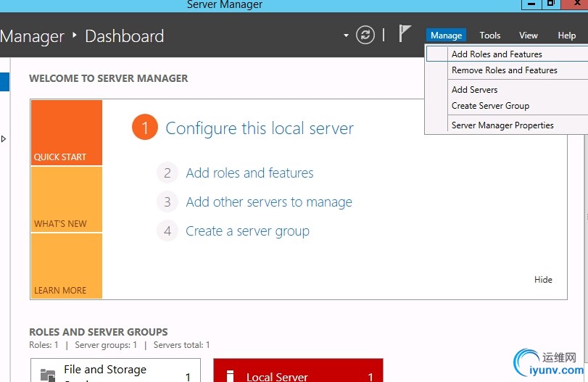Click the step 3 number circle
This screenshot has height=382, width=588.
click(167, 202)
